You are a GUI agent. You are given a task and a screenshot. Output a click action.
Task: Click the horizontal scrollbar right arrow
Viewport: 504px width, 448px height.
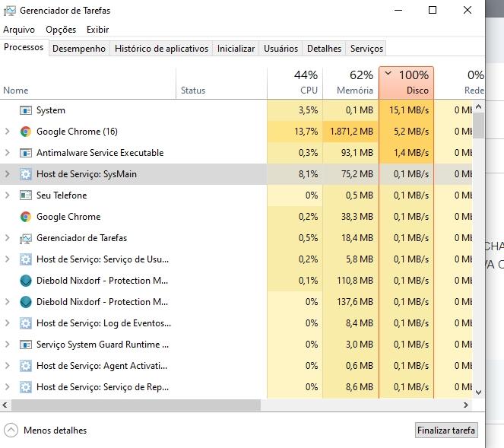point(466,405)
